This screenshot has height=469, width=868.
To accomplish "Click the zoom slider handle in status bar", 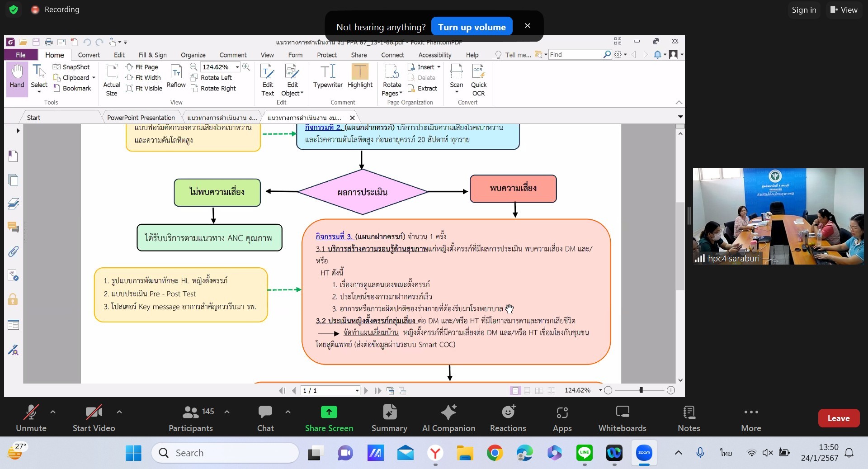I will [641, 390].
